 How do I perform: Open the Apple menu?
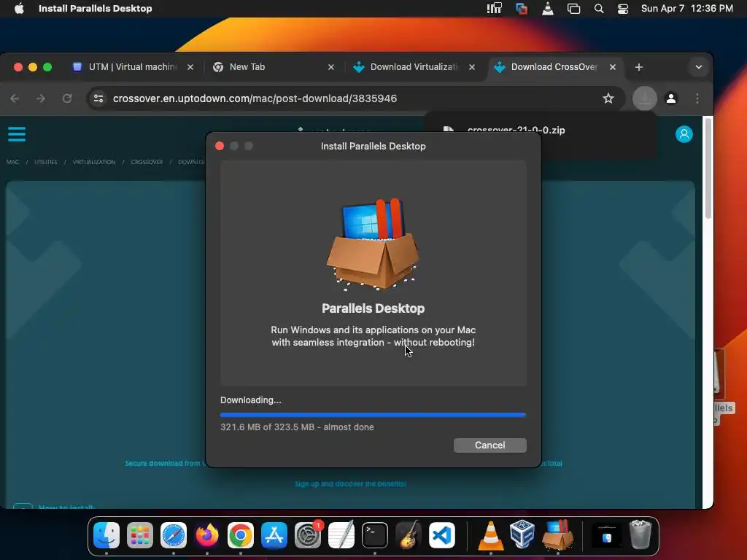[19, 9]
